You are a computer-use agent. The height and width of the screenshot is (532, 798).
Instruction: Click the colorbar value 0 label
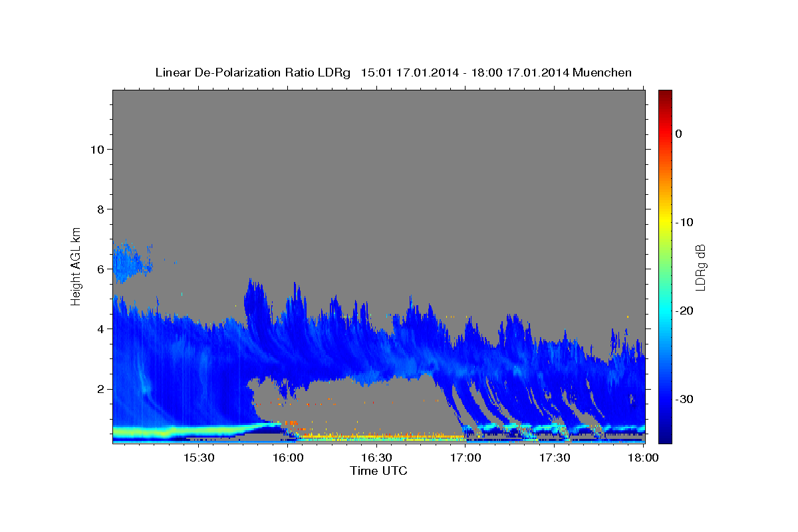[679, 134]
